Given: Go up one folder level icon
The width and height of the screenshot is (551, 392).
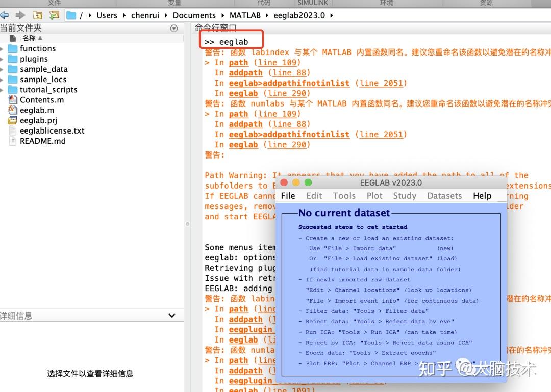Looking at the screenshot, I should (38, 15).
